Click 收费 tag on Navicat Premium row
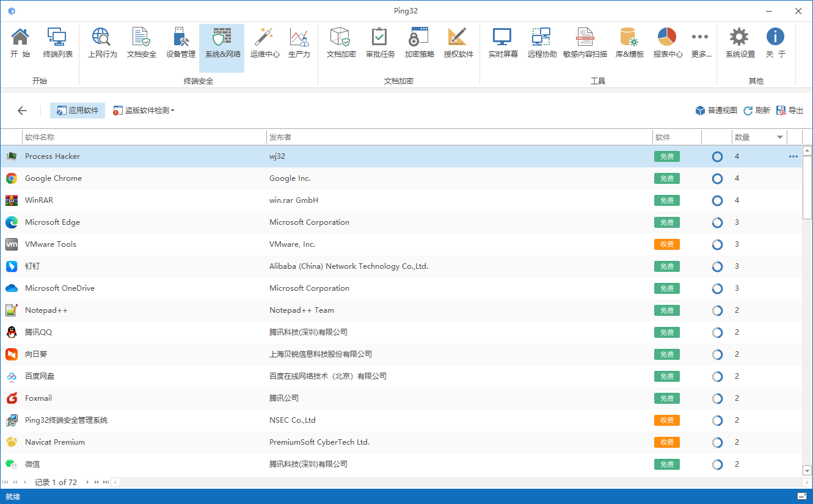Screen dimensions: 813x504 click(667, 442)
